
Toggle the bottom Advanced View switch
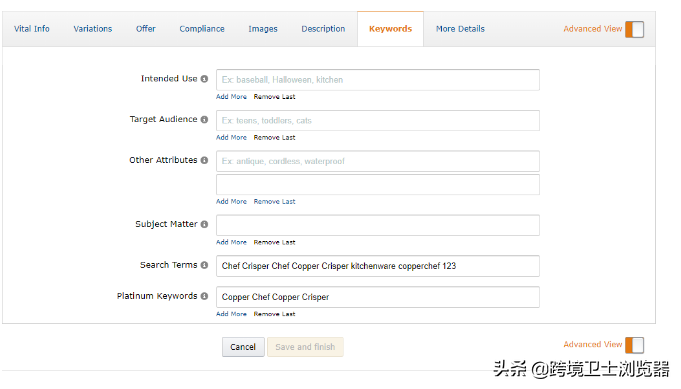pyautogui.click(x=635, y=345)
